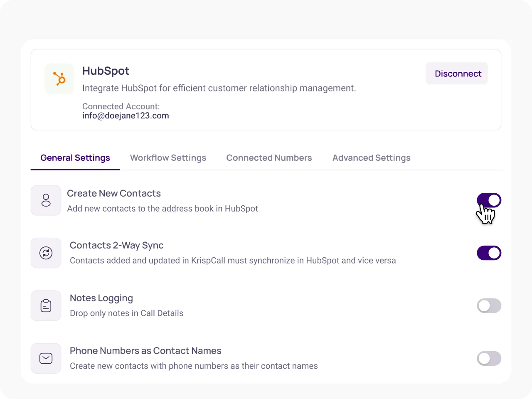
Task: Click the Create new contacts with phone numbers text
Action: [194, 366]
